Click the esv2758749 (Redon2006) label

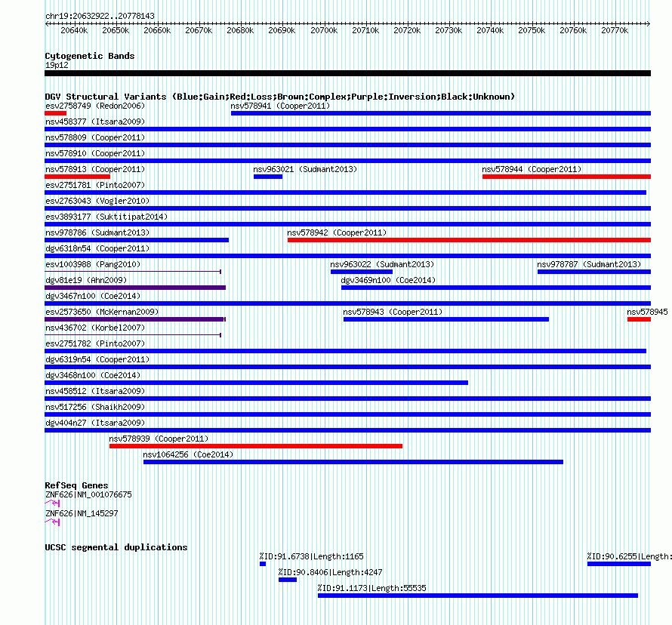[x=95, y=106]
